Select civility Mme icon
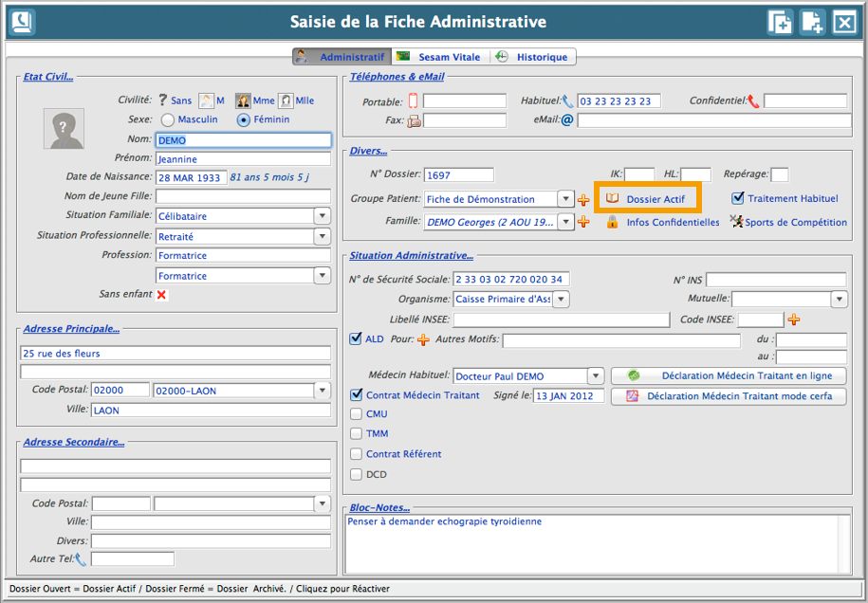This screenshot has height=603, width=868. (x=243, y=100)
